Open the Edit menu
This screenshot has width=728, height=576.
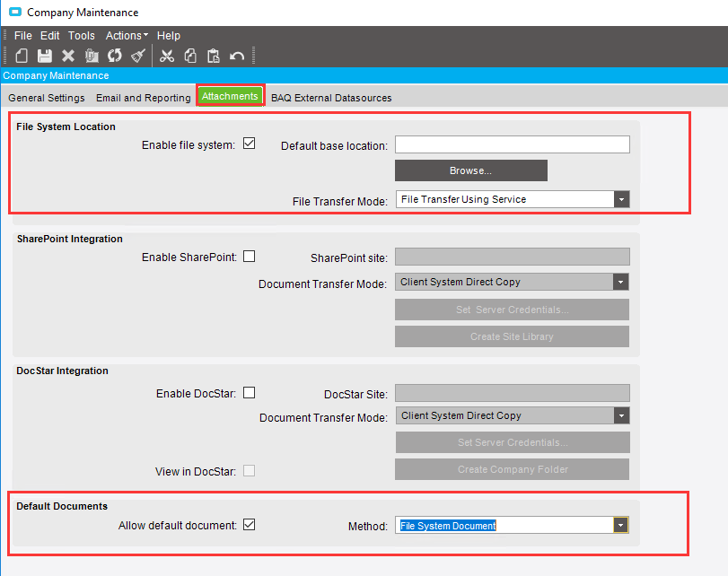pos(49,36)
